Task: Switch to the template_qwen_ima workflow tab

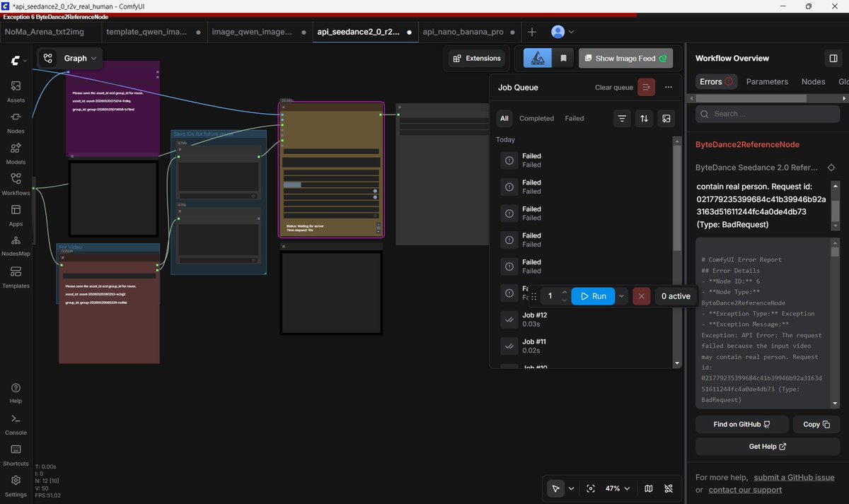Action: click(152, 32)
